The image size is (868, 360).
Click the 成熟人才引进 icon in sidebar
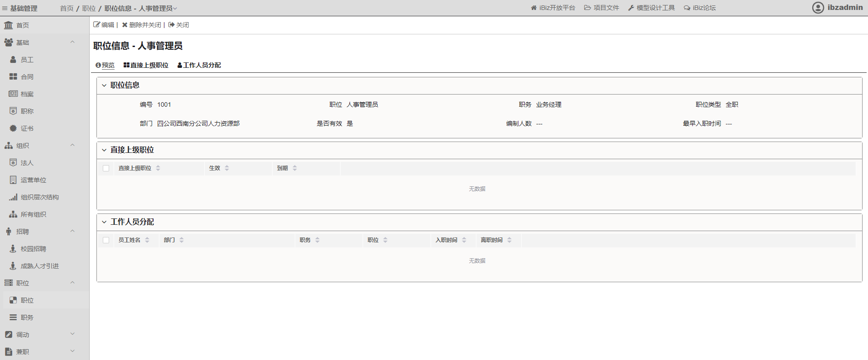[13, 265]
